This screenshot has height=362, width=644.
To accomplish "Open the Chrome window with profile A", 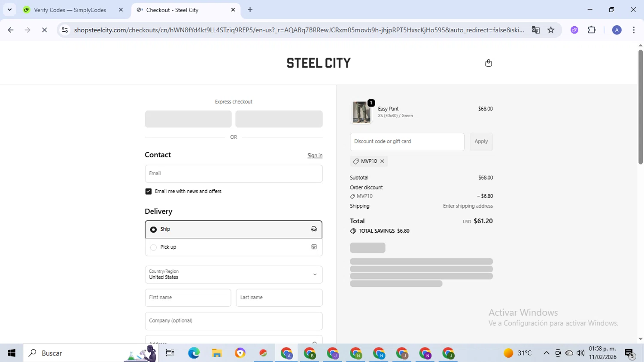I will point(286,353).
